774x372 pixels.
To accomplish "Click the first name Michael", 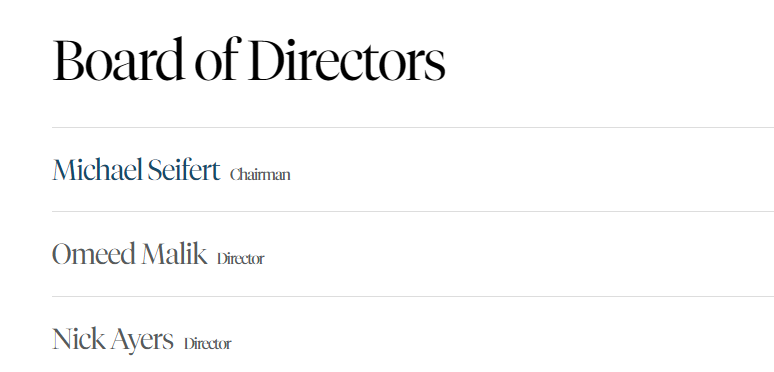I will tap(97, 170).
